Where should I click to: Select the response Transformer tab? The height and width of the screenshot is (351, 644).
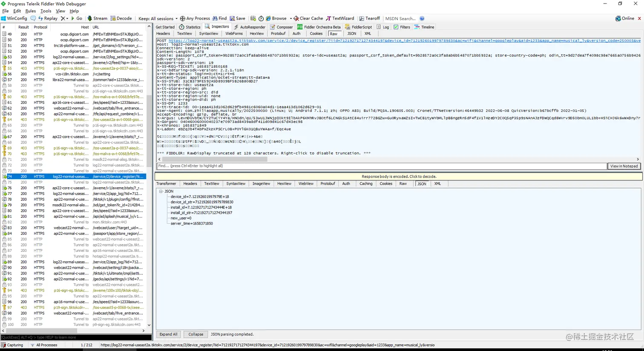[166, 184]
